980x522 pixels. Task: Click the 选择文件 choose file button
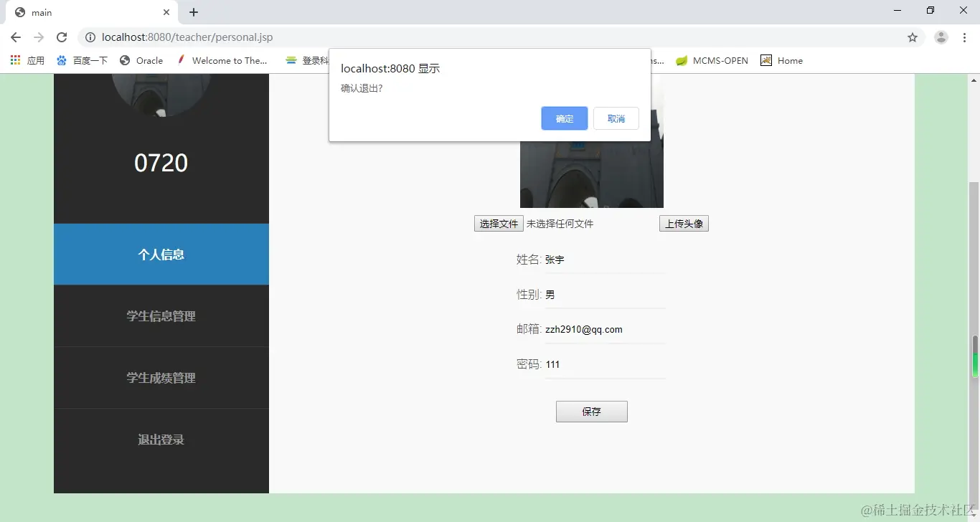pos(498,223)
